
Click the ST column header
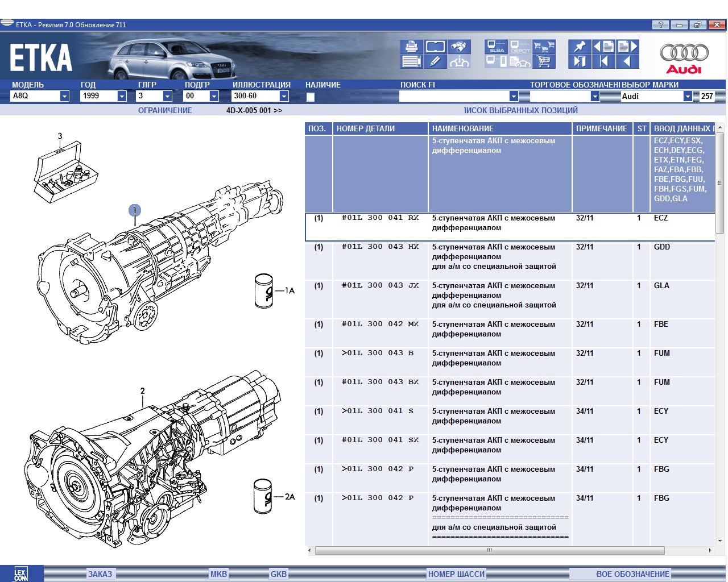tap(642, 128)
